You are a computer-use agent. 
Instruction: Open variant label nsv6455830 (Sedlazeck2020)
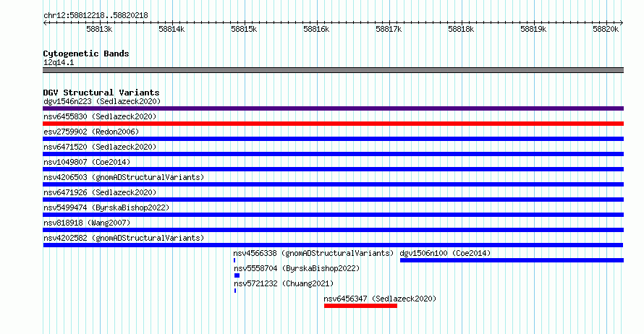(100, 116)
